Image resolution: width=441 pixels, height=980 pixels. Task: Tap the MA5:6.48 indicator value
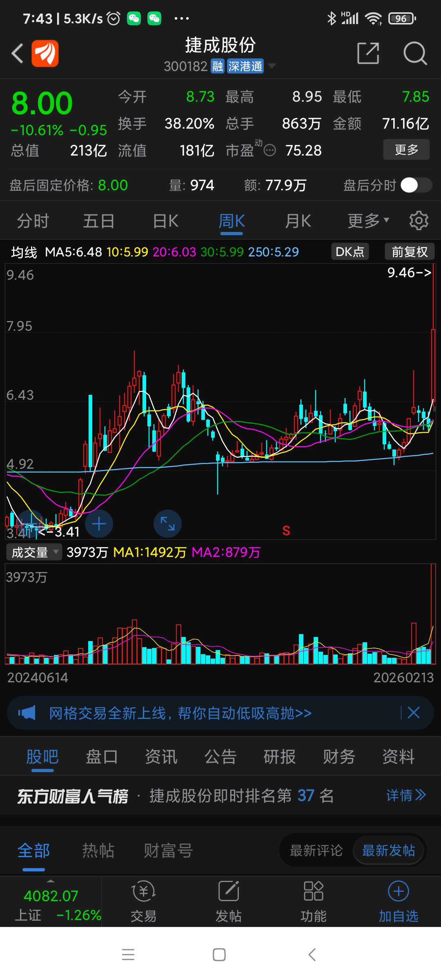[73, 252]
